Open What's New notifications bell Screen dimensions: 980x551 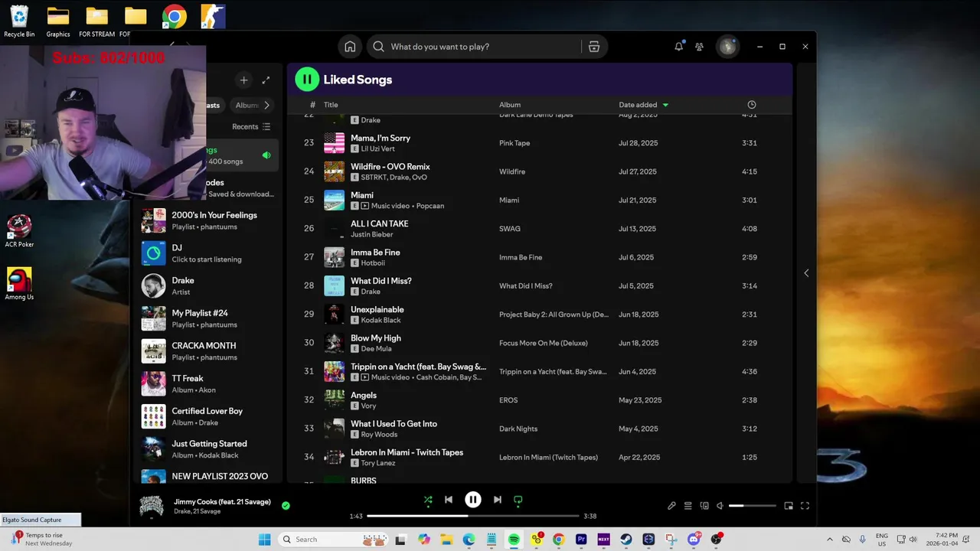pyautogui.click(x=678, y=47)
